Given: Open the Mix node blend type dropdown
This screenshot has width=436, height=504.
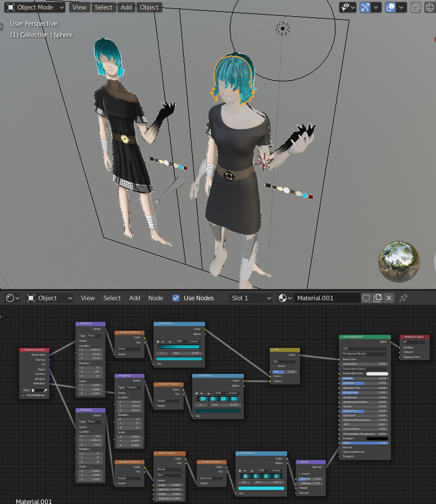Looking at the screenshot, I should (284, 361).
